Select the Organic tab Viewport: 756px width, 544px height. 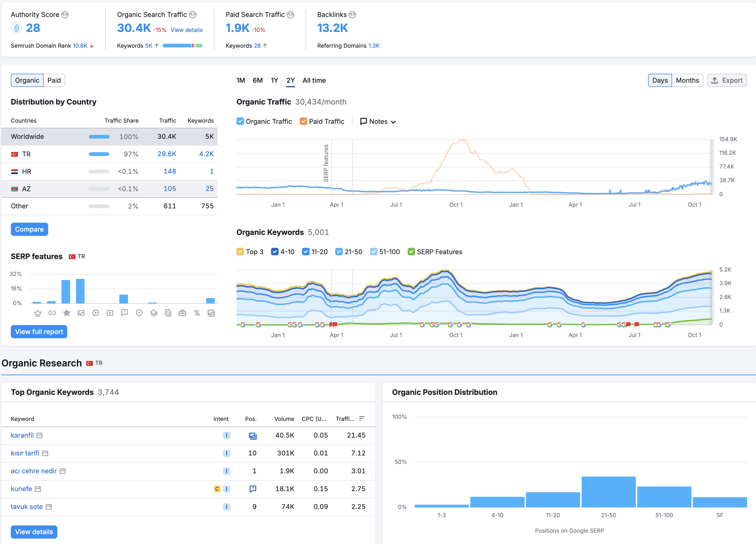click(x=27, y=80)
